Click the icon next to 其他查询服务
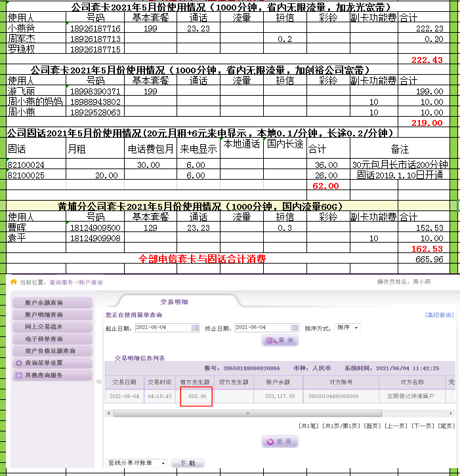 (19, 375)
